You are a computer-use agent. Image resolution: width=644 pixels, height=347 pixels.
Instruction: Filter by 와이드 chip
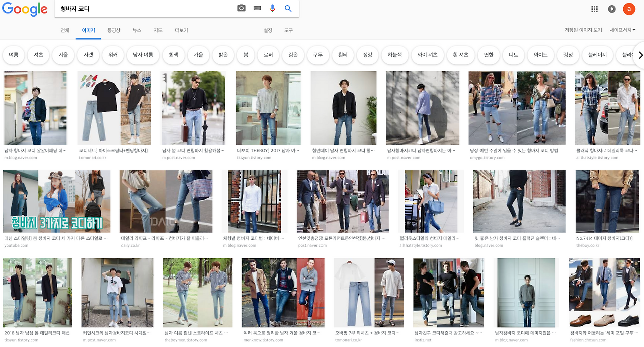pyautogui.click(x=541, y=55)
